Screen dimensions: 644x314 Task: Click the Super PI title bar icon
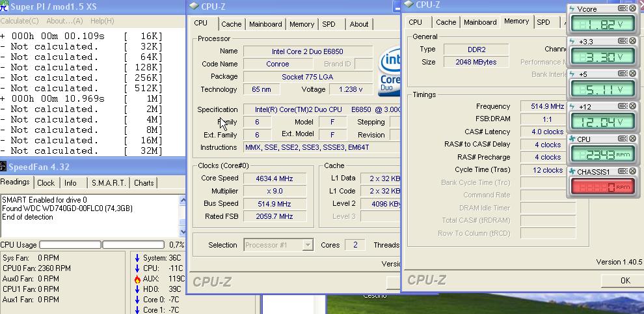[4, 5]
